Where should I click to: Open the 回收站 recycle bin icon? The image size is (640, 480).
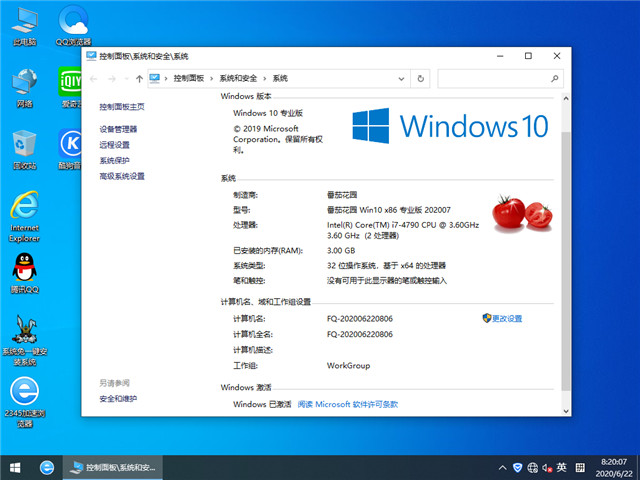[24, 150]
